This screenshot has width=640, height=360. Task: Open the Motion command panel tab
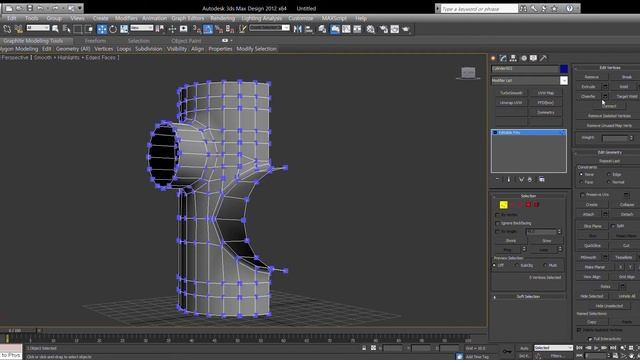pyautogui.click(x=524, y=58)
